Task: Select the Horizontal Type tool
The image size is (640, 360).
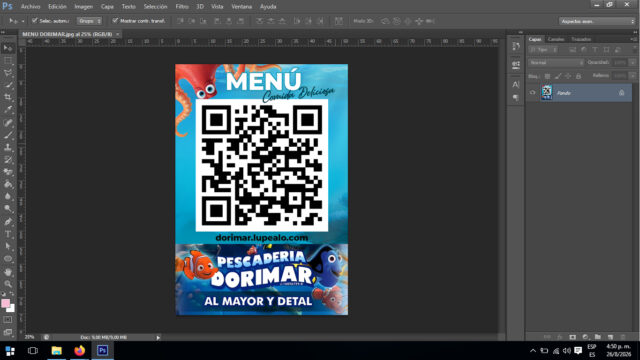Action: click(8, 234)
